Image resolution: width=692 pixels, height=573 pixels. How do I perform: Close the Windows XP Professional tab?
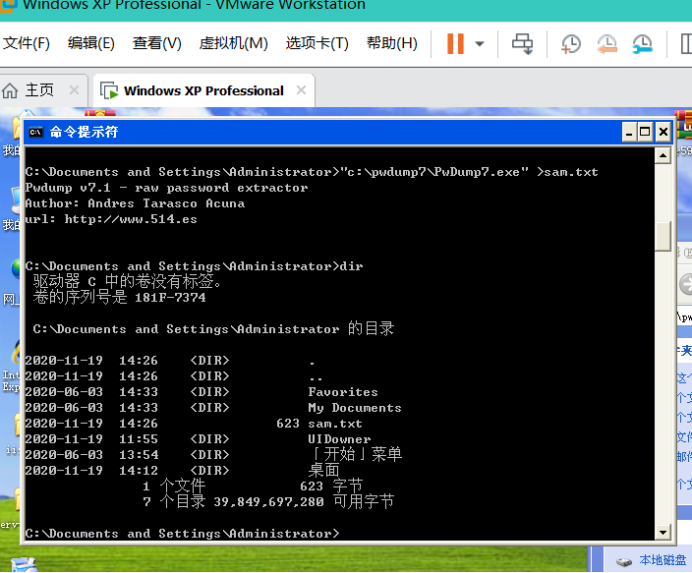[x=301, y=90]
